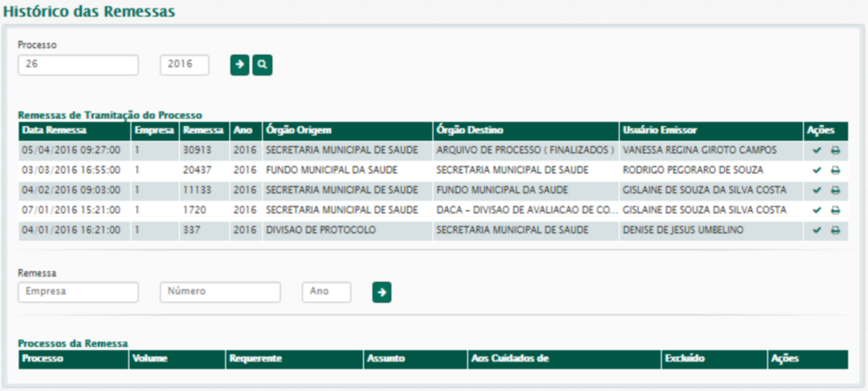Print remessa 30913 using the printer icon

(x=836, y=150)
